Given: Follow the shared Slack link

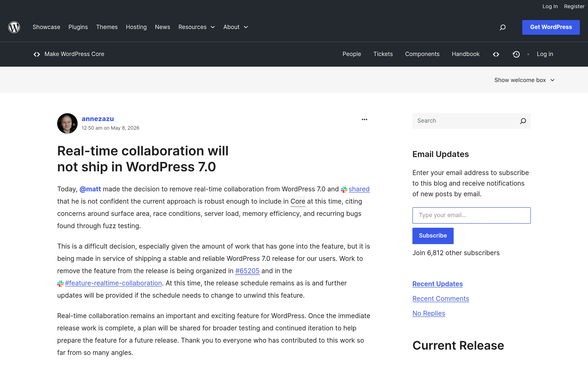Looking at the screenshot, I should coord(359,189).
